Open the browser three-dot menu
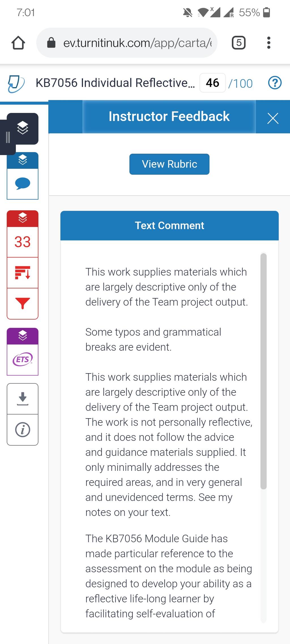 click(268, 43)
